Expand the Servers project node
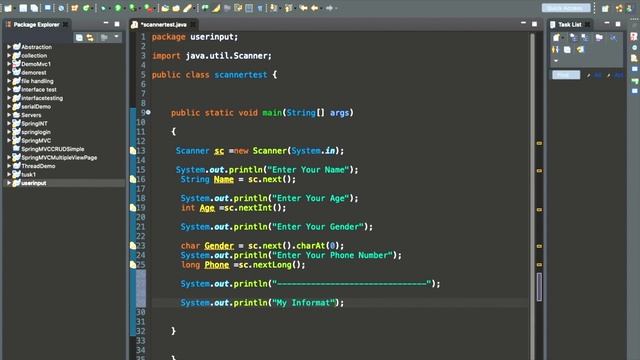 coord(9,115)
